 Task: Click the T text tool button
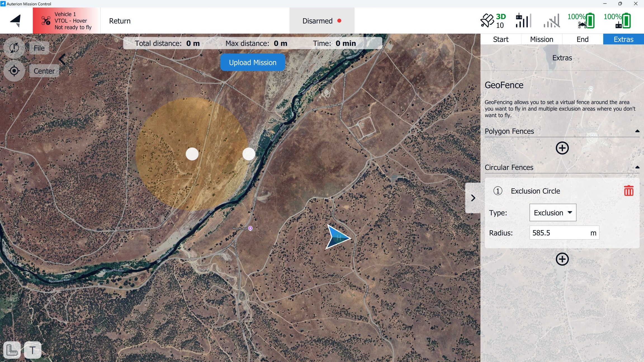pyautogui.click(x=33, y=350)
